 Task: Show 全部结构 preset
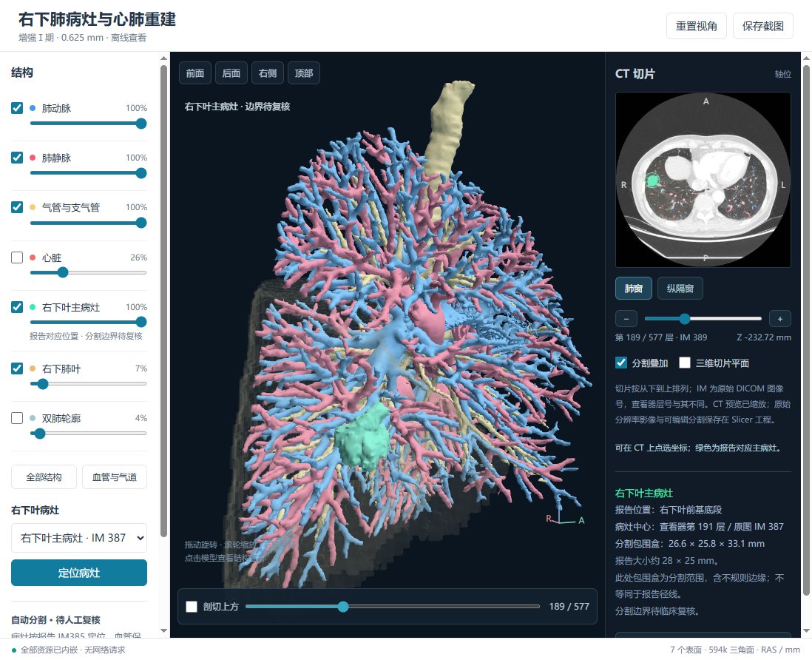click(44, 477)
